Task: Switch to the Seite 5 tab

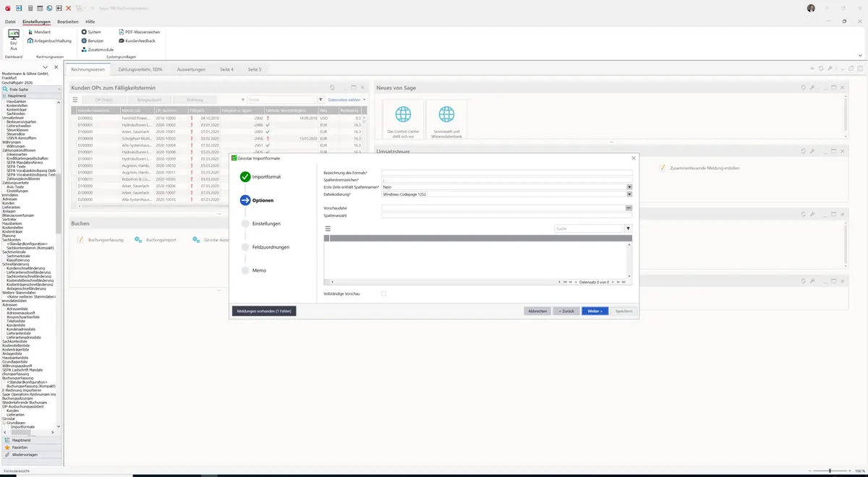Action: pos(255,69)
